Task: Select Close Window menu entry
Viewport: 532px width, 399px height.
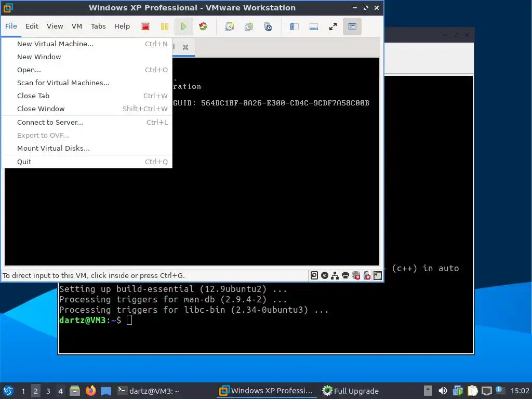Action: click(87, 109)
